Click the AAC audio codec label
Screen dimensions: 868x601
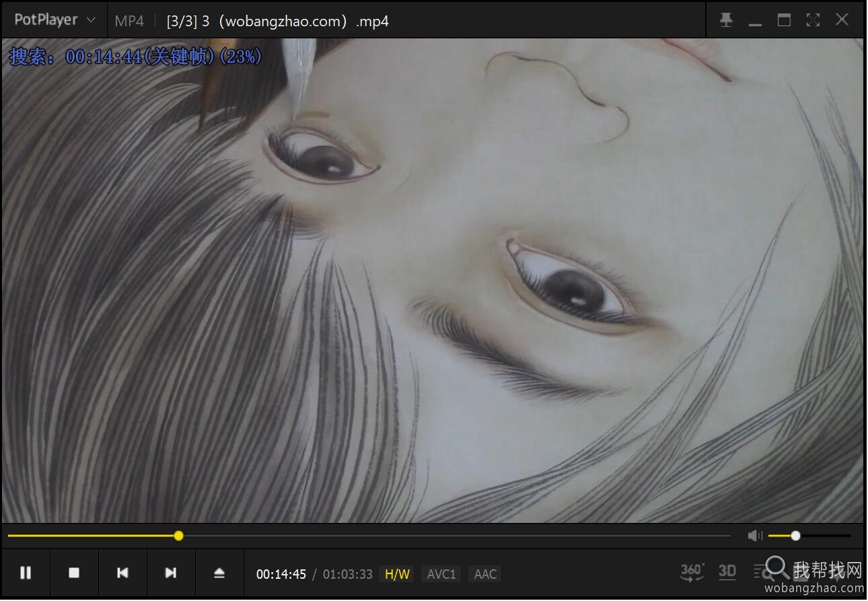pos(485,574)
